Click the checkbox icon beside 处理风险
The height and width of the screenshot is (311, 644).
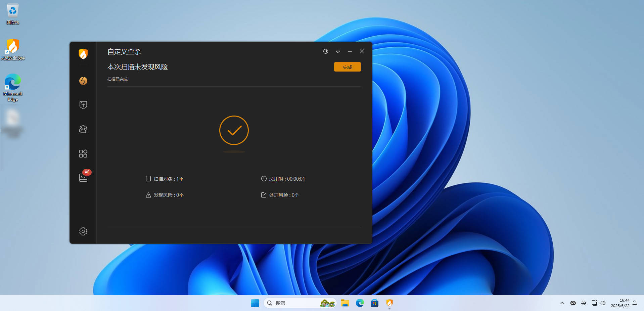[264, 195]
